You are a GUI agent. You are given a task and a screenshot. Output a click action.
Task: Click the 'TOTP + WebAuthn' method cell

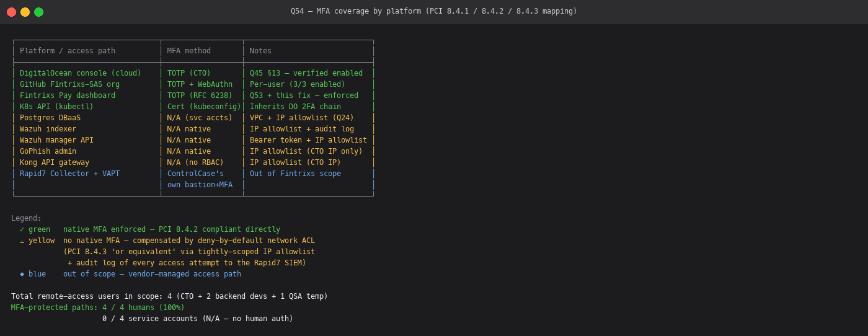pyautogui.click(x=200, y=84)
